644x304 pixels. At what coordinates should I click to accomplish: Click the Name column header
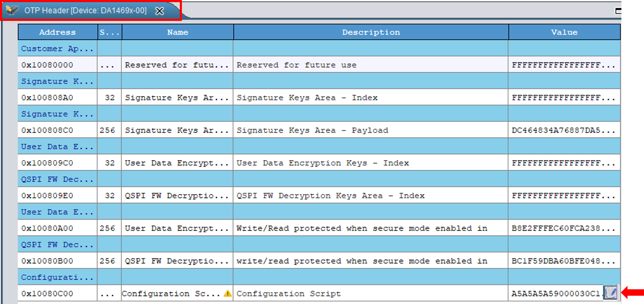pos(178,32)
